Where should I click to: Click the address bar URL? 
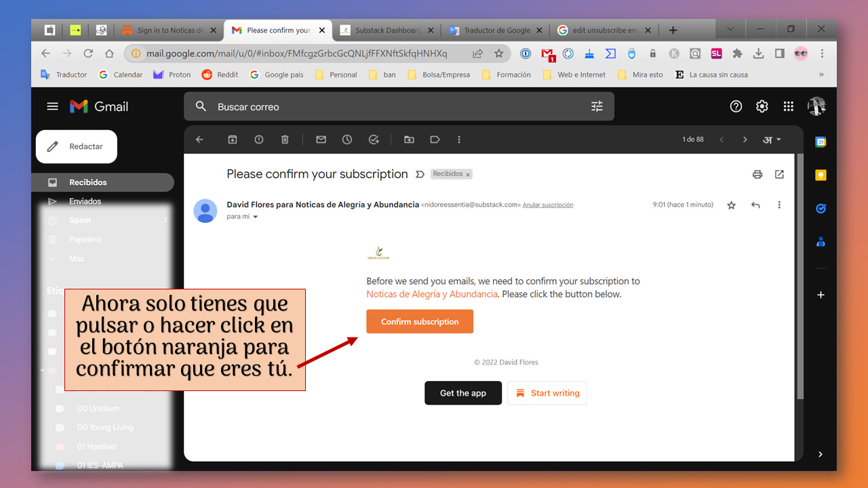(x=297, y=54)
